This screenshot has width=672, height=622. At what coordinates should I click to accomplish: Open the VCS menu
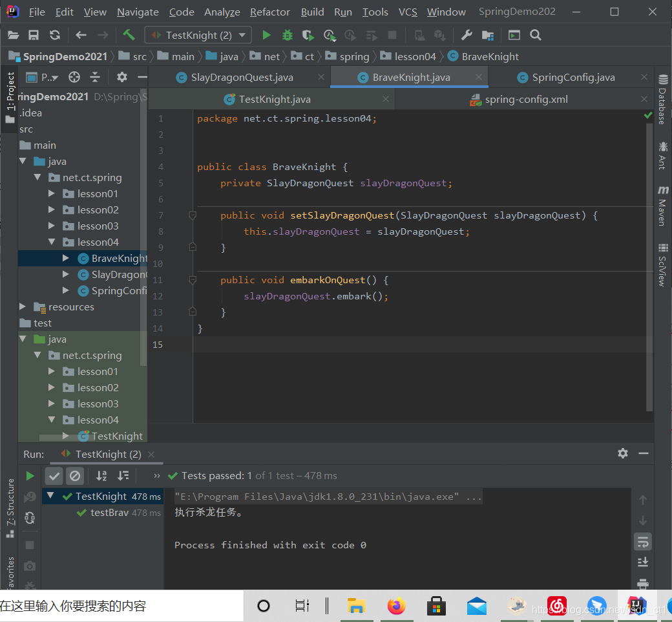[408, 12]
